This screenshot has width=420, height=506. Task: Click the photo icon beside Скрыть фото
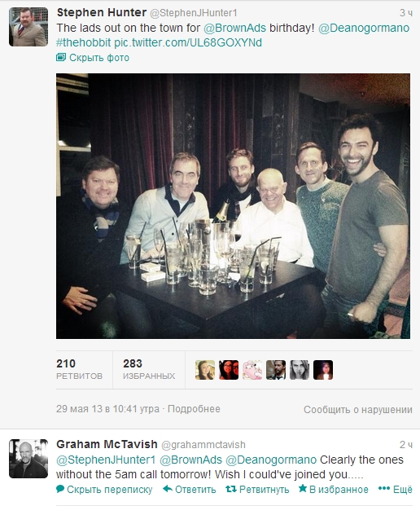[61, 58]
